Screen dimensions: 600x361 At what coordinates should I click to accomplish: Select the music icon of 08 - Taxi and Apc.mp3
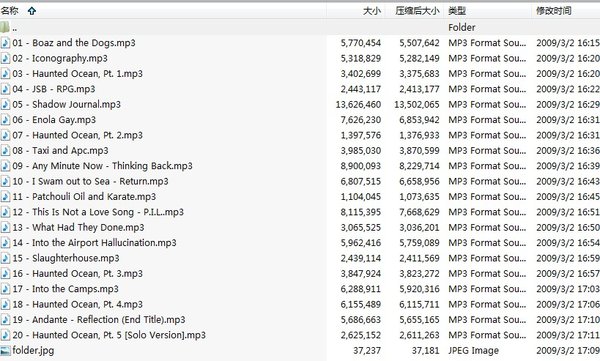coord(5,150)
